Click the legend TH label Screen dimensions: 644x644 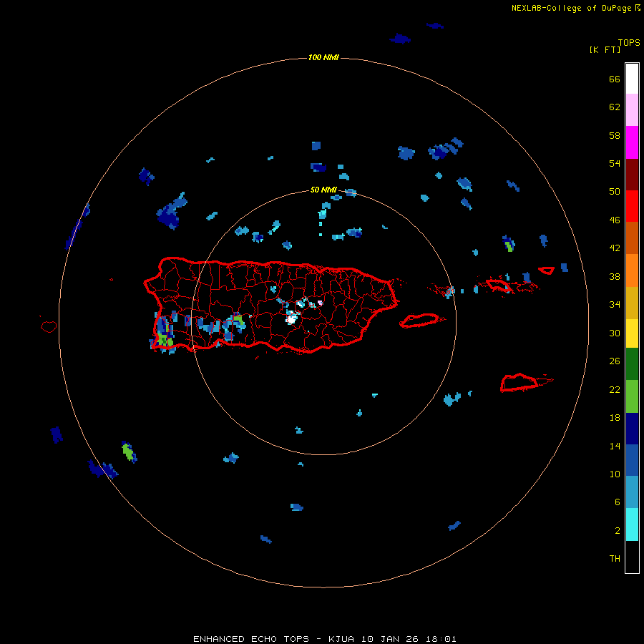click(615, 559)
